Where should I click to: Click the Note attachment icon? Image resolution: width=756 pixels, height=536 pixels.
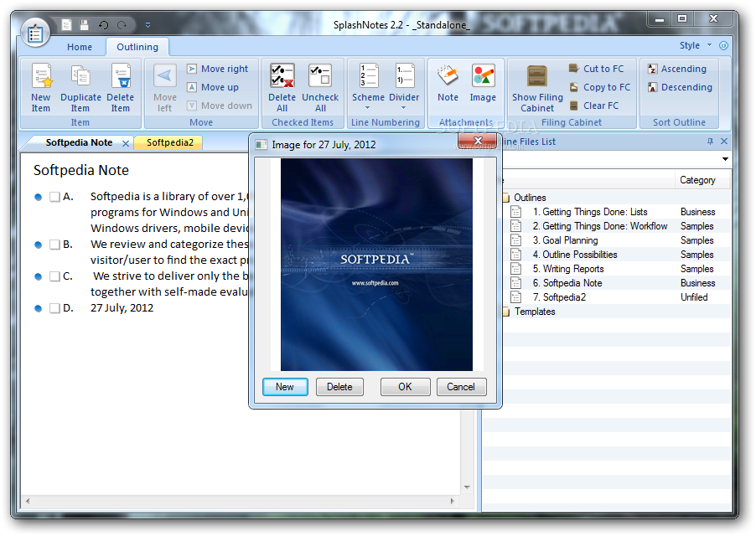click(x=448, y=75)
